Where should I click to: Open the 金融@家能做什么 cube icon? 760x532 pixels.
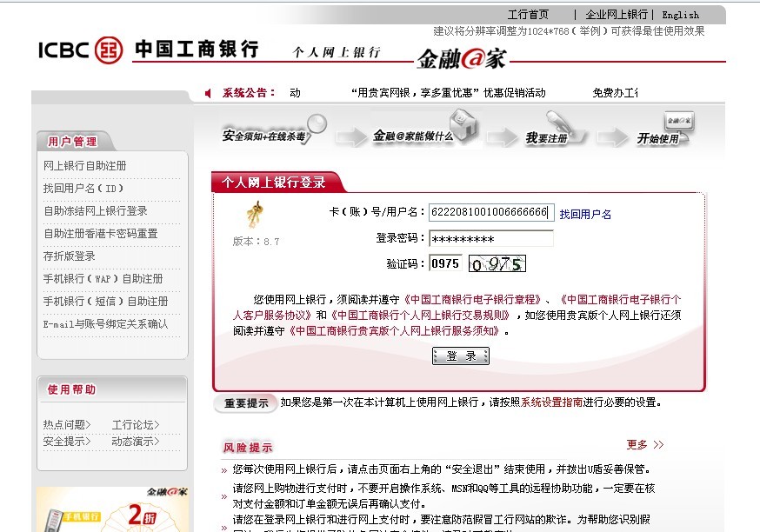(x=464, y=124)
